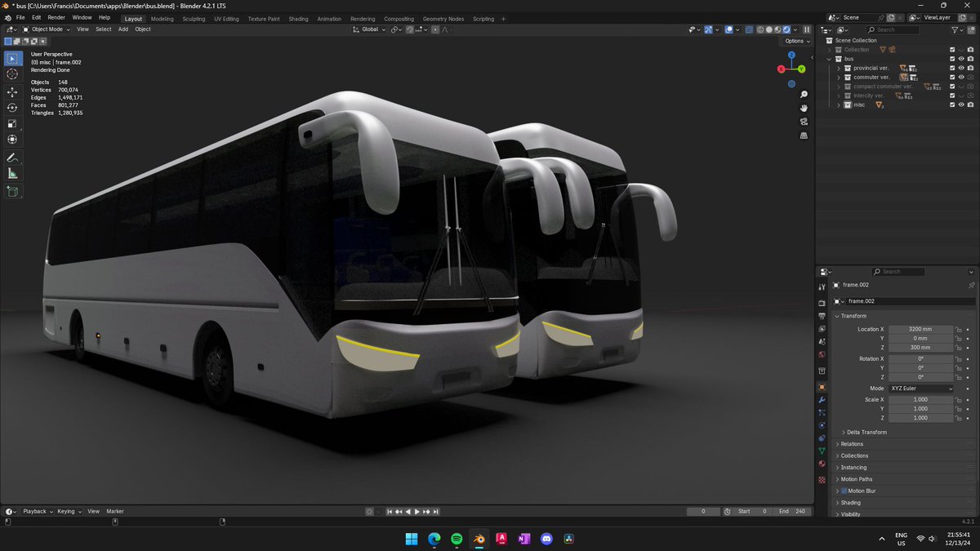
Task: Uncheck compact commuter ver. exclude checkbox
Action: 952,87
